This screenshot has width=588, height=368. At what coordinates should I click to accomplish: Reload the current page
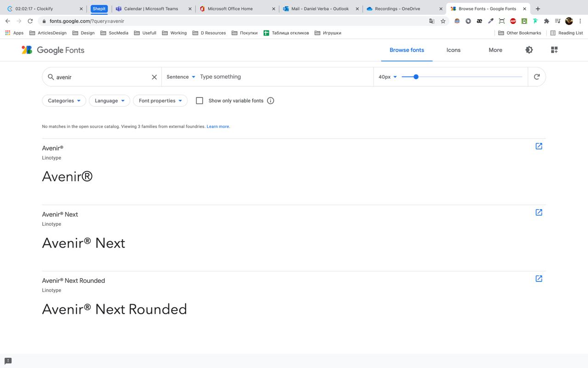coord(30,21)
